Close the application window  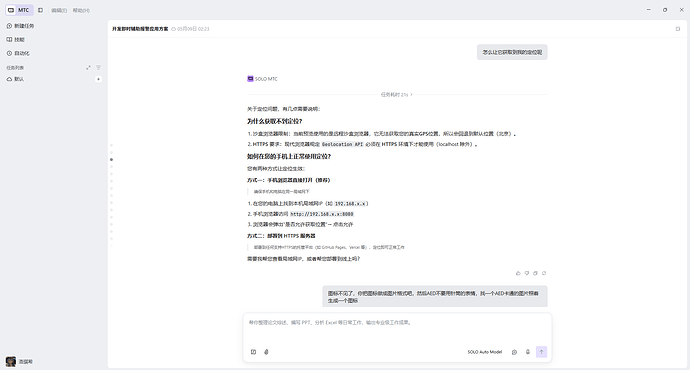pyautogui.click(x=682, y=10)
